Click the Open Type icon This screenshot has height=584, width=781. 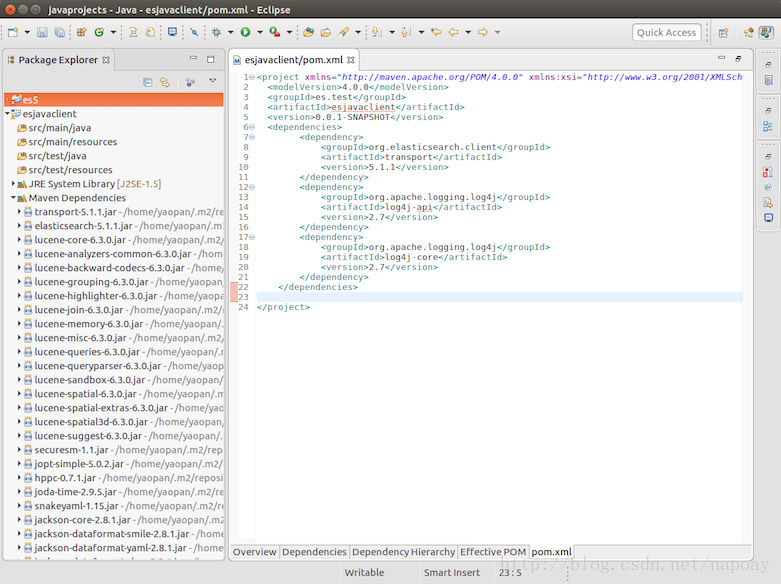(308, 32)
